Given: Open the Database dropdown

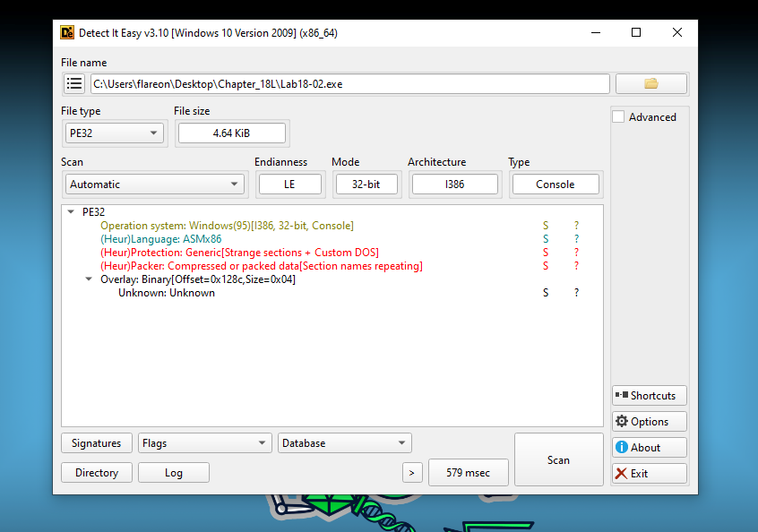Looking at the screenshot, I should (345, 443).
